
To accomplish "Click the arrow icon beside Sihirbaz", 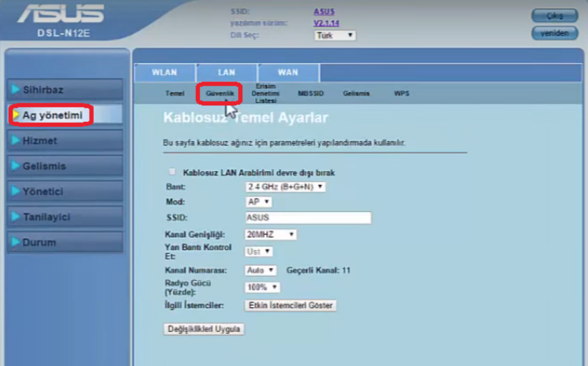I will (16, 89).
